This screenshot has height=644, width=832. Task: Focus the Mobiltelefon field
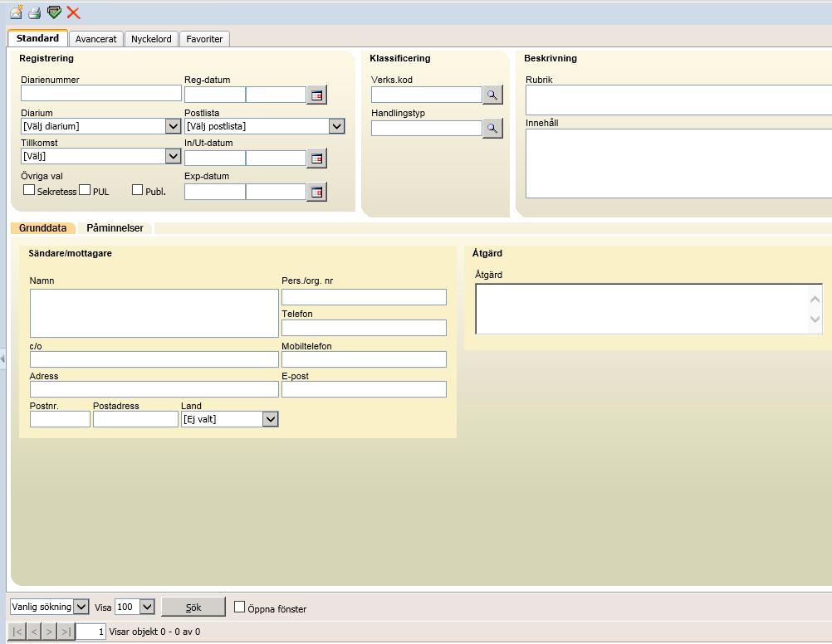(x=364, y=359)
